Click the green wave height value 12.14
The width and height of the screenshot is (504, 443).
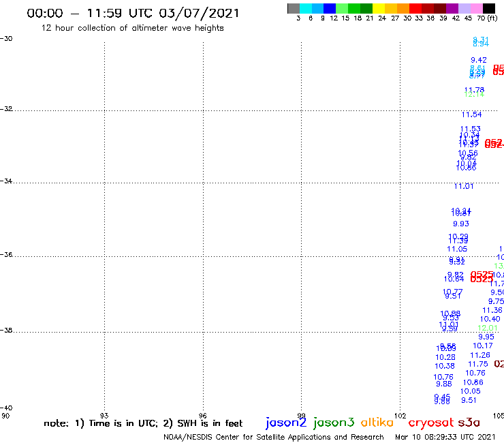coord(474,95)
